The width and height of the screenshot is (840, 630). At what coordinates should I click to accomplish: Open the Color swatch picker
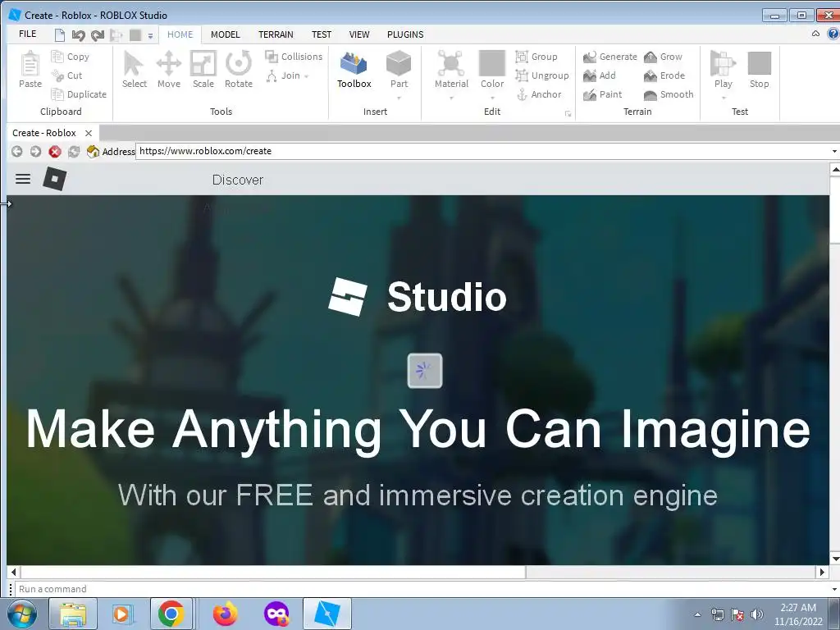(492, 69)
